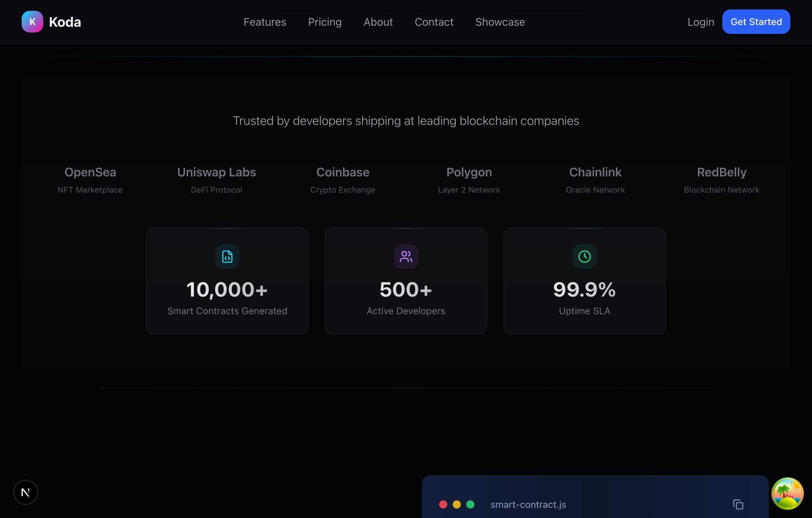Open the Contact page
This screenshot has width=812, height=518.
click(x=434, y=22)
